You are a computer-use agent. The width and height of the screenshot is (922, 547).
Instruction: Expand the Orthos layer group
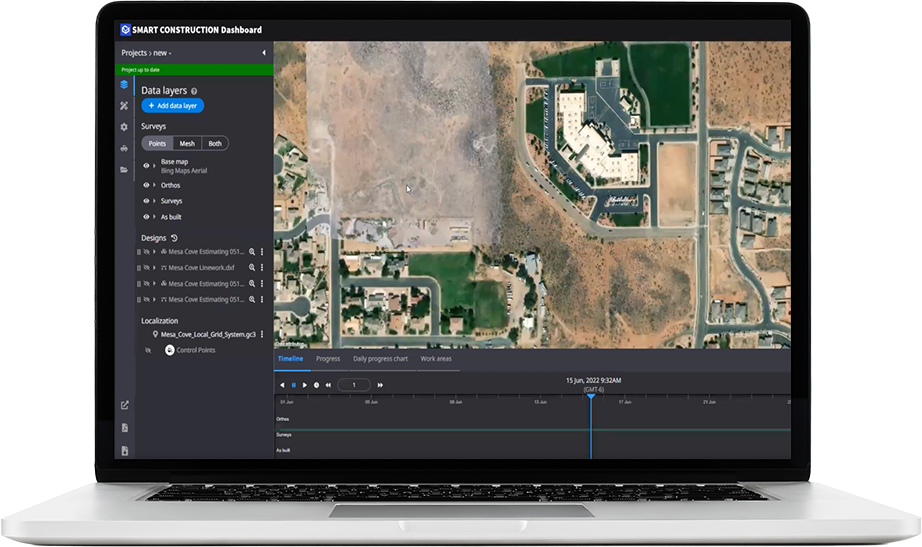point(155,185)
